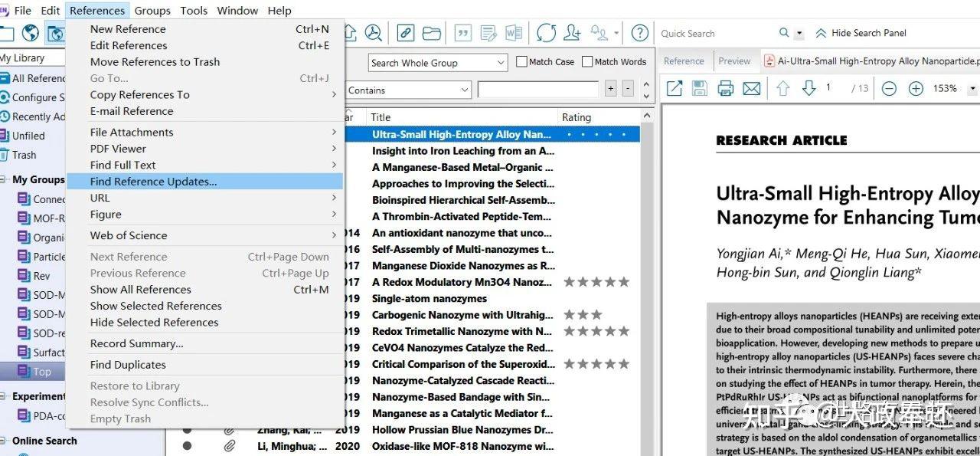Select Find Reference Updates menu entry
The width and height of the screenshot is (980, 456).
205,182
